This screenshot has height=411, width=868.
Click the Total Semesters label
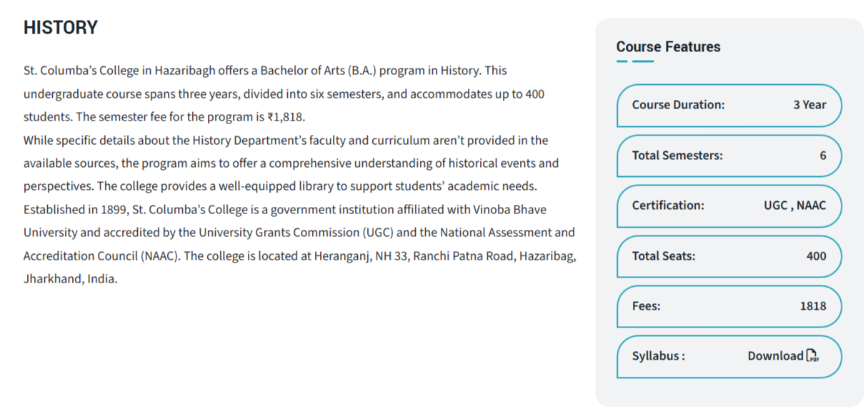[677, 155]
